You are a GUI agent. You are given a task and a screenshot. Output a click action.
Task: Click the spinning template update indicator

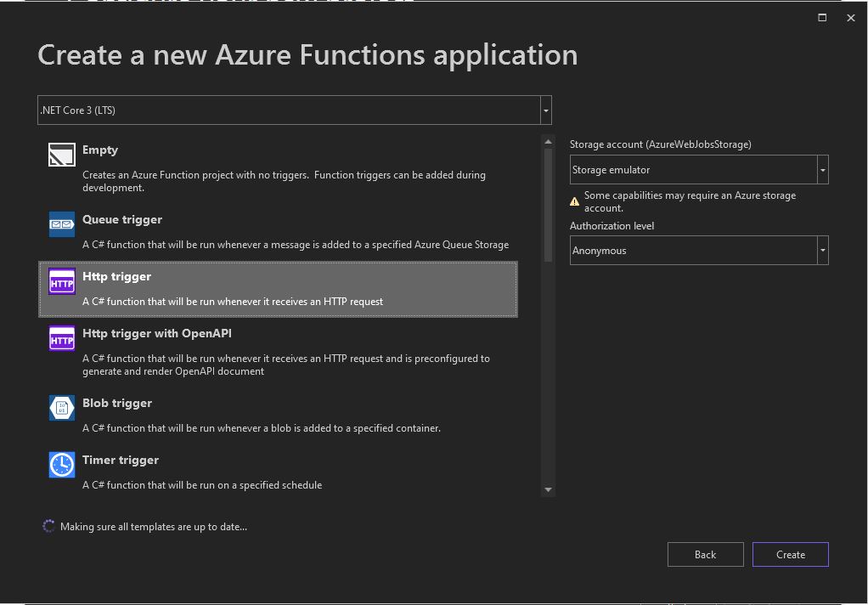click(x=48, y=527)
